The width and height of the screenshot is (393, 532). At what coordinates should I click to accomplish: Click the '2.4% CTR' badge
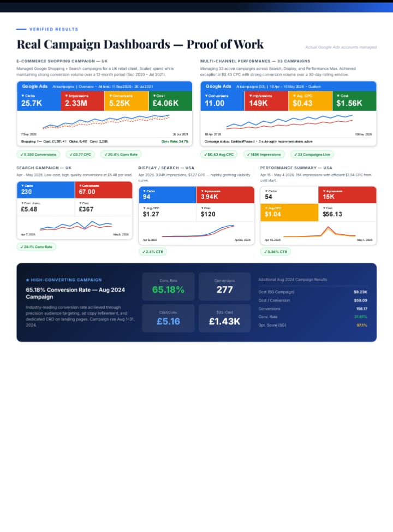point(153,252)
